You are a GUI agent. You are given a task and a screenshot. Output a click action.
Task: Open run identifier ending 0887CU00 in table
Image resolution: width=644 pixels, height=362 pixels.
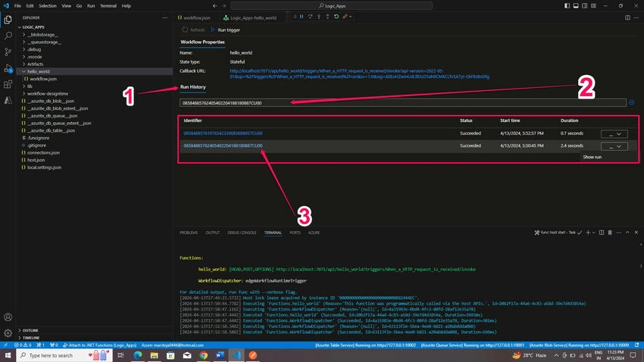tap(223, 145)
